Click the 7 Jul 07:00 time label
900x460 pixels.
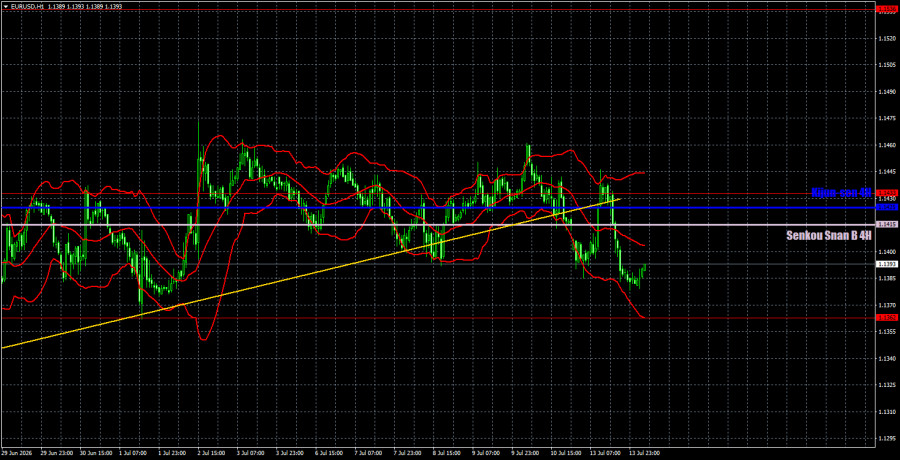click(370, 453)
